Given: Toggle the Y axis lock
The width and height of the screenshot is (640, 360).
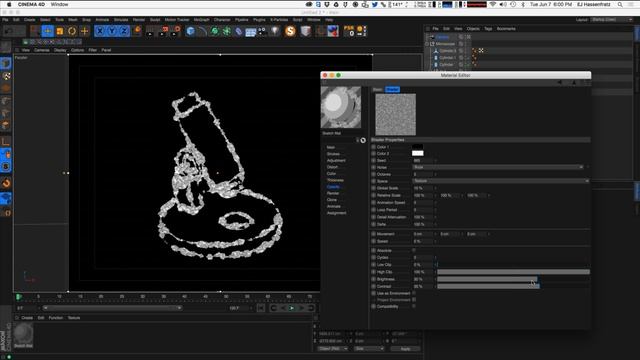Looking at the screenshot, I should (x=111, y=31).
